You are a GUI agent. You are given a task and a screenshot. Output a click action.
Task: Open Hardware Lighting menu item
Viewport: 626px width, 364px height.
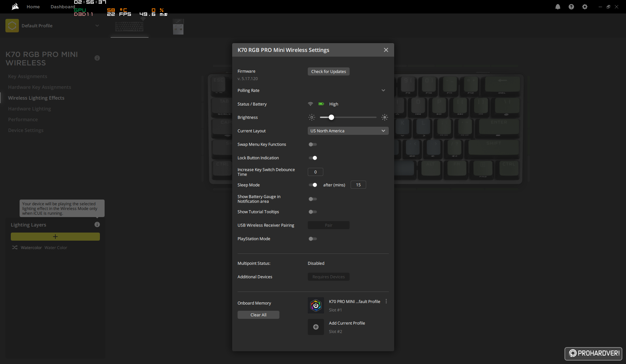(29, 109)
